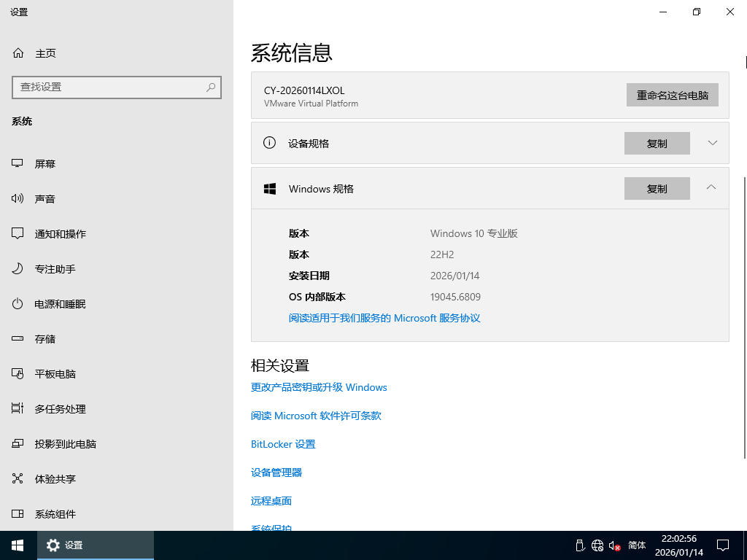Open 平板电脑 settings page
The image size is (747, 560).
pos(55,374)
